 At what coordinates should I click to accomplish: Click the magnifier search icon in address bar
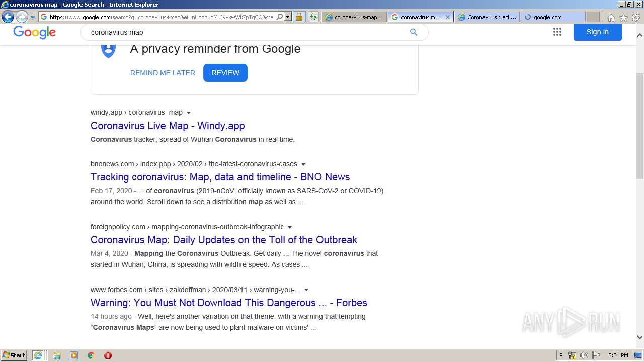point(280,17)
